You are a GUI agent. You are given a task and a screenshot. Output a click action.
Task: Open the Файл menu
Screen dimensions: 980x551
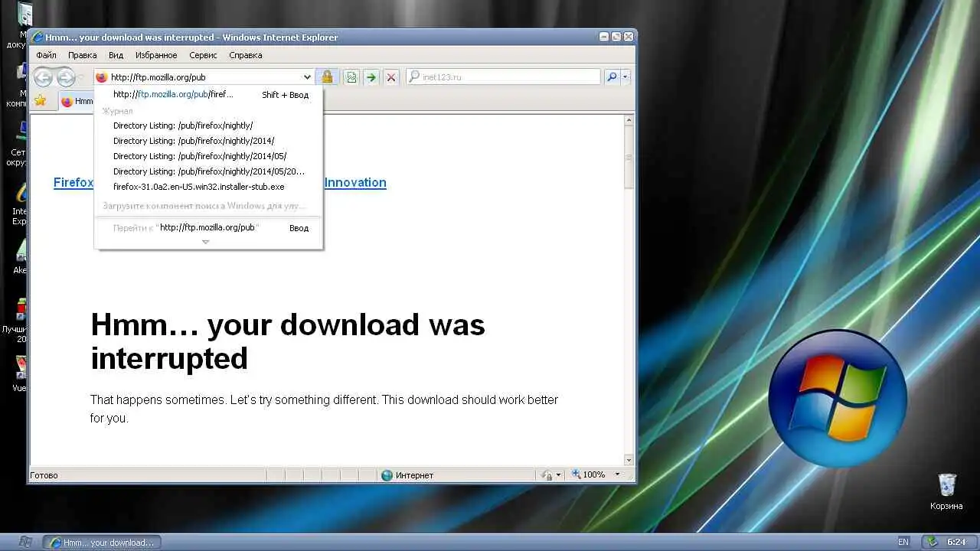pyautogui.click(x=46, y=55)
